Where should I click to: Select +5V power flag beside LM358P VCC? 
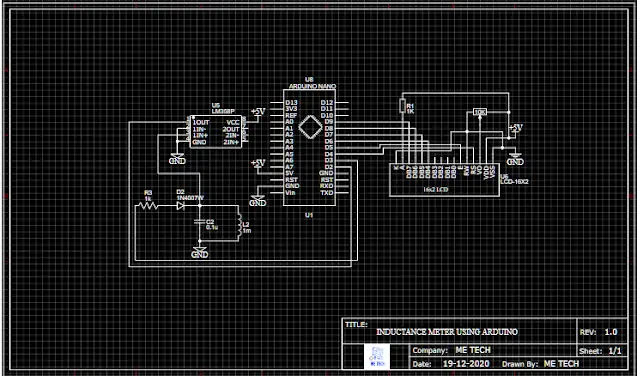tap(258, 112)
